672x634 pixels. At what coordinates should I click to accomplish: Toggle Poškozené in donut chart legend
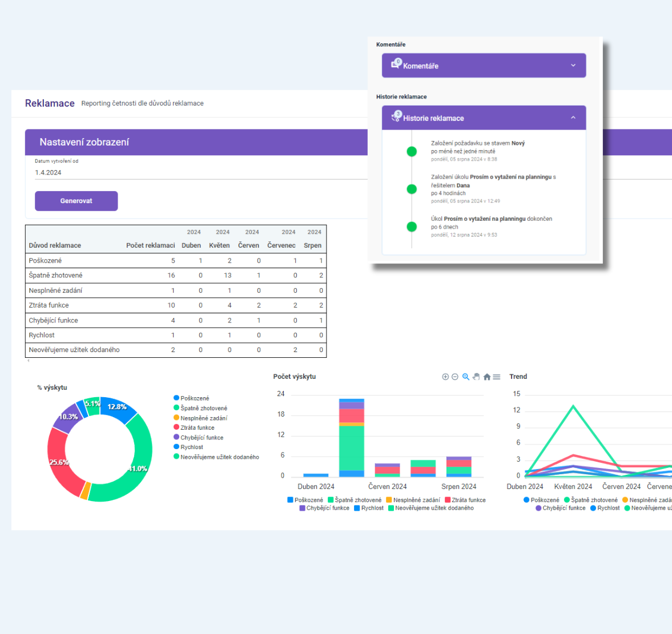pos(191,398)
